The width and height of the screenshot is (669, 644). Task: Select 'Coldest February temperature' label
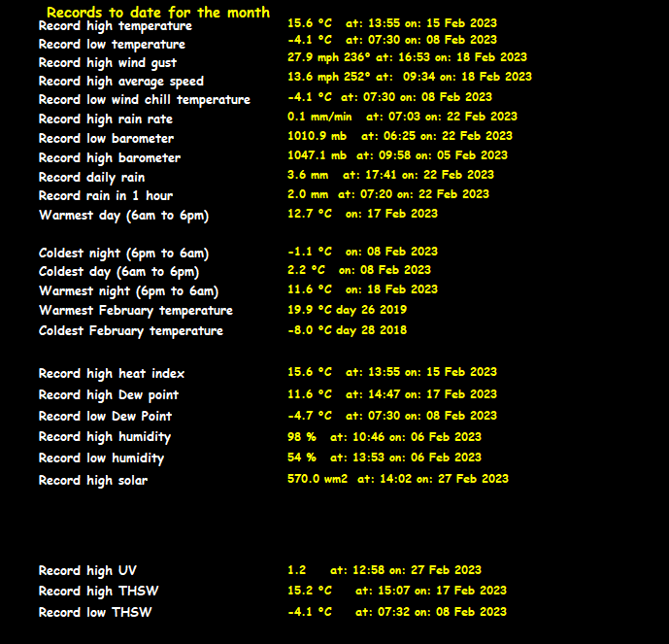tap(130, 331)
